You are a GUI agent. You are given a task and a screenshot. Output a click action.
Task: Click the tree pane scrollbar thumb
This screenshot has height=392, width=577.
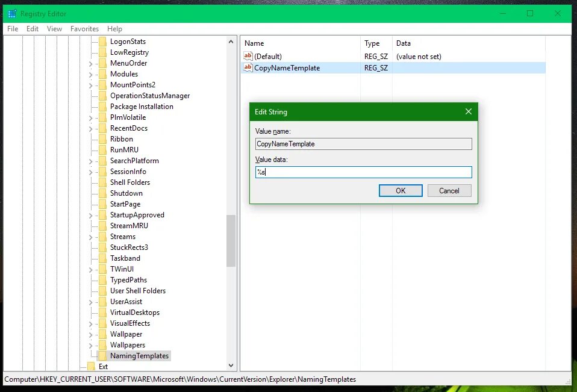[x=231, y=240]
